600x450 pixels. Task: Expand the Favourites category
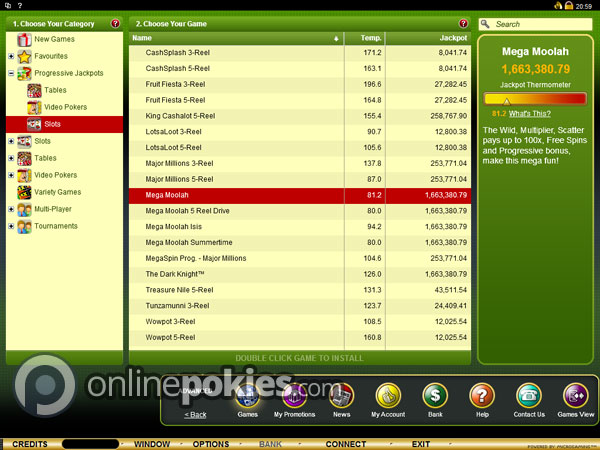pos(11,56)
